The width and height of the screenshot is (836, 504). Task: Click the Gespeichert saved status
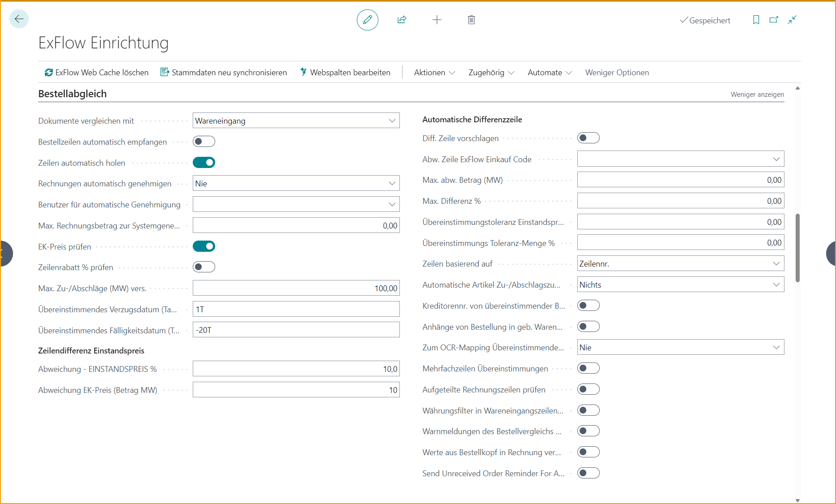coord(705,20)
